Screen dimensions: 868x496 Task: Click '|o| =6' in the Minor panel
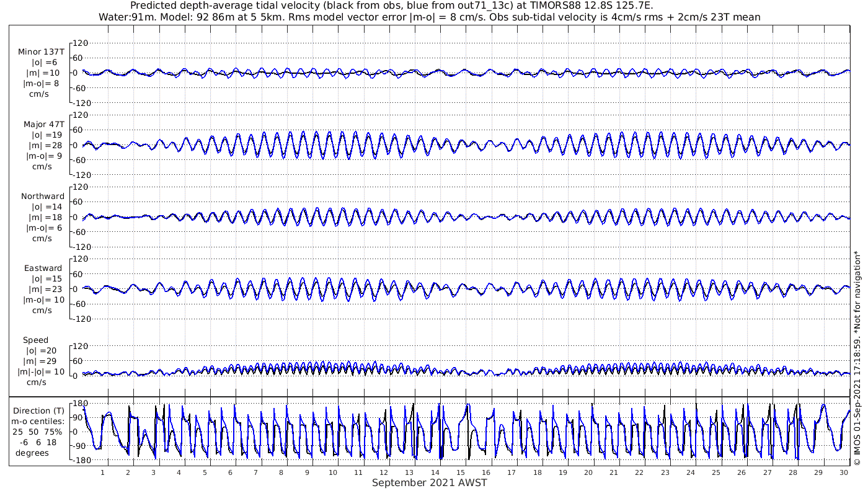45,63
